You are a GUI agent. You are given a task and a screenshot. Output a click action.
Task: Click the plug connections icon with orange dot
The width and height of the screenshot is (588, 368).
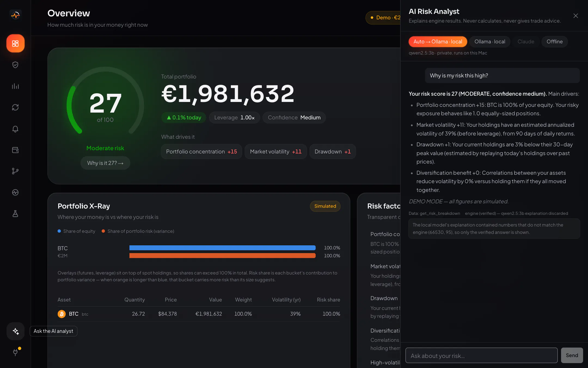point(16,352)
